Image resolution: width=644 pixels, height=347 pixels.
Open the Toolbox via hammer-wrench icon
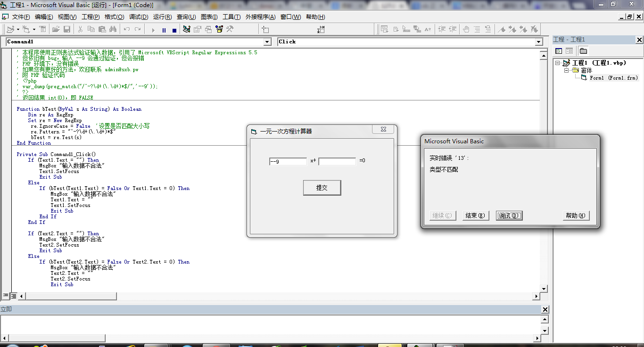click(230, 29)
